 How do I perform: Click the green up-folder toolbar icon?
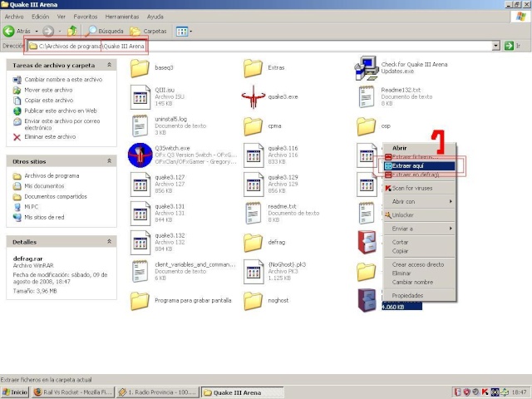(72, 32)
